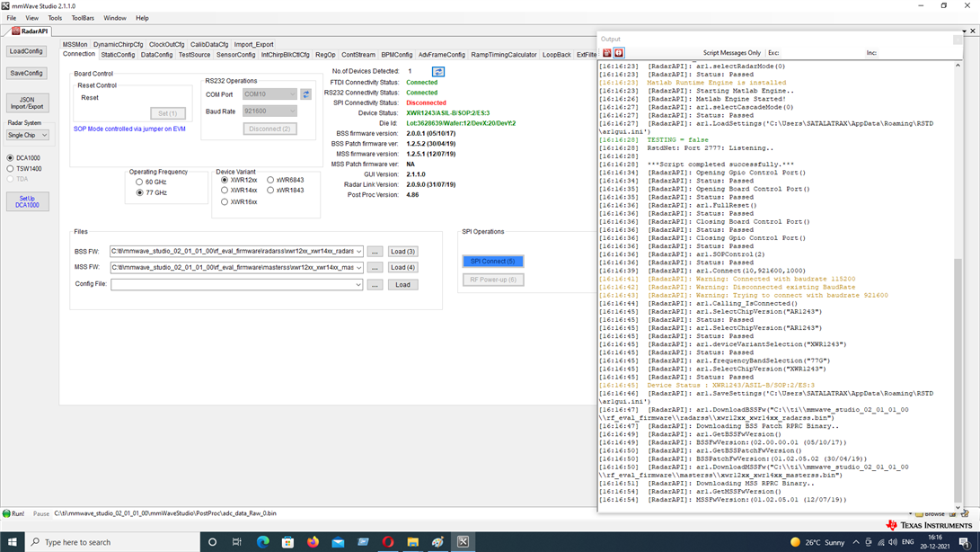Click the SPI Connect (5) button
Screen dimensions: 980x552
(x=493, y=261)
